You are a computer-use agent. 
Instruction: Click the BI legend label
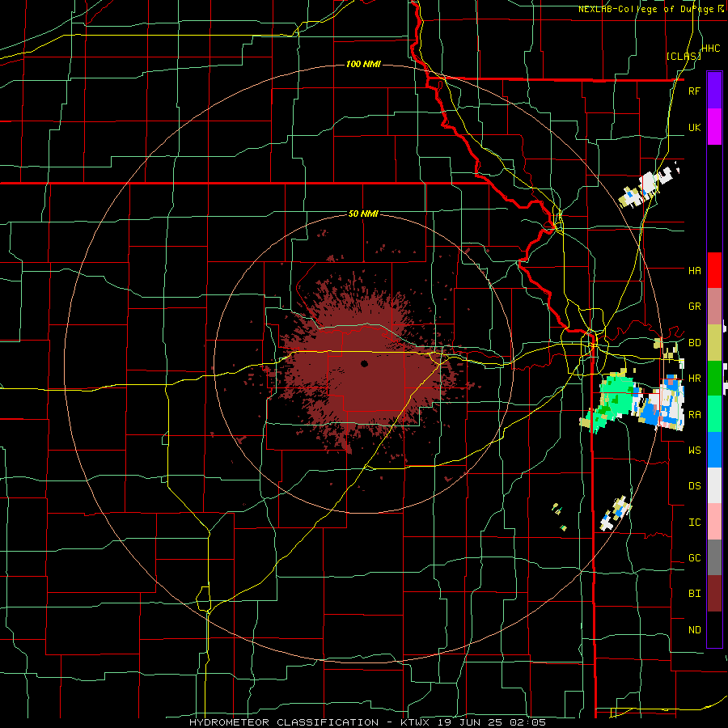(694, 594)
